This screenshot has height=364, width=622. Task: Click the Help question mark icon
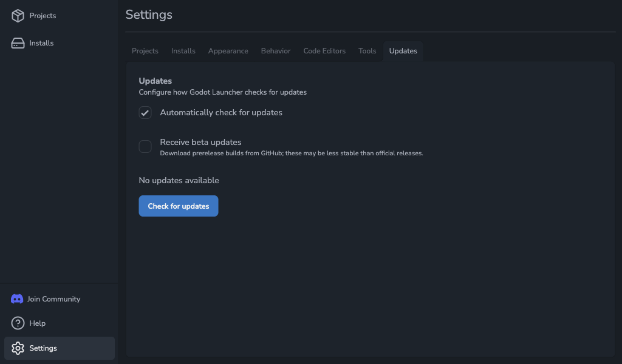18,323
